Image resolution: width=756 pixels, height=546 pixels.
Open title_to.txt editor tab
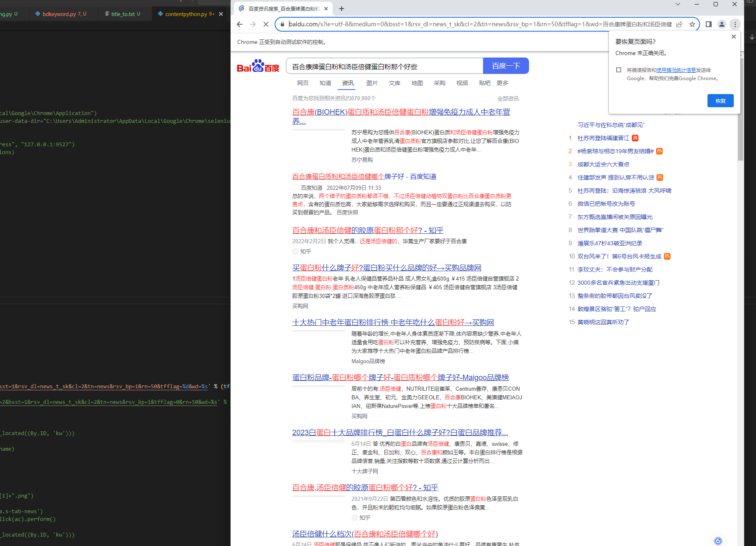[123, 14]
